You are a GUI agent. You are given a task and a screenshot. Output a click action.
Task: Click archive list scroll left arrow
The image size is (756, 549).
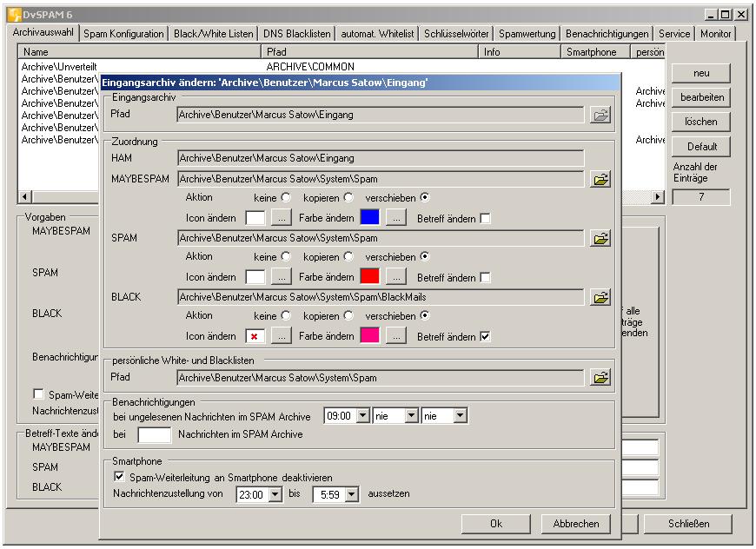pyautogui.click(x=24, y=196)
